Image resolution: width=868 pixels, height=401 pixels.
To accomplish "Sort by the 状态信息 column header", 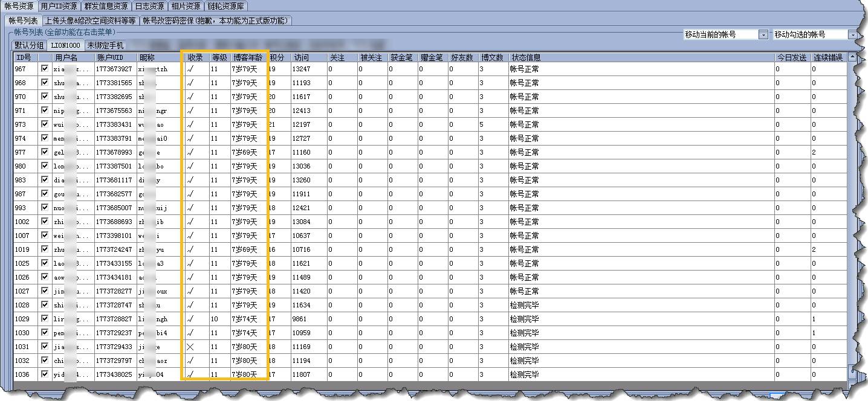I will coord(525,57).
